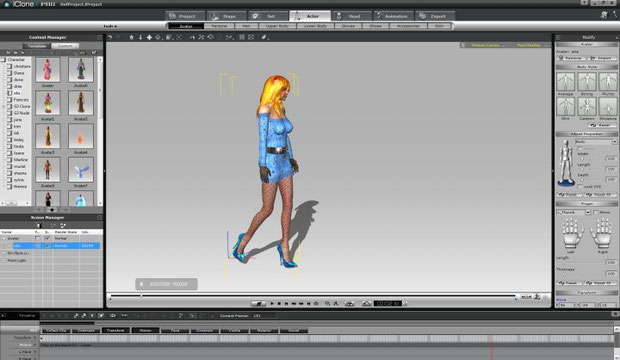
Task: Open the Body part dropdown in Adjust Proportion
Action: point(596,142)
